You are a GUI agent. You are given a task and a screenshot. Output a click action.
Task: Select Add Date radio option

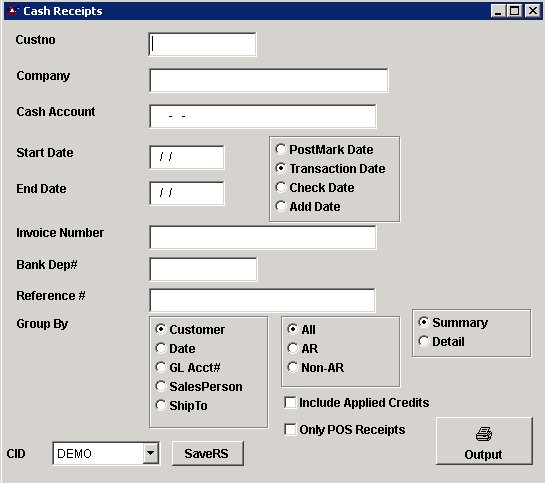pyautogui.click(x=280, y=206)
